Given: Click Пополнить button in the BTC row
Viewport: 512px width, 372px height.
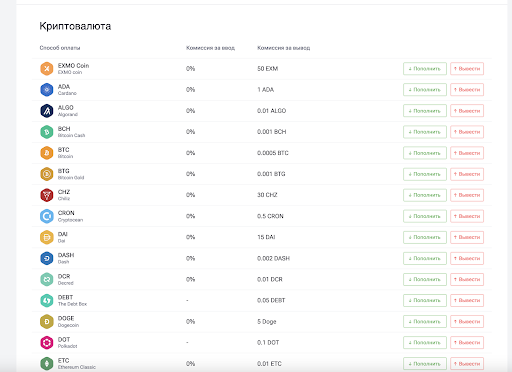Looking at the screenshot, I should (425, 153).
